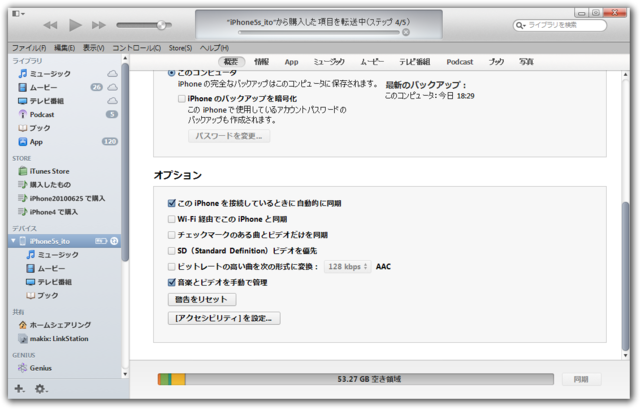Click the fast forward next track button
This screenshot has height=409, width=640.
[x=98, y=25]
